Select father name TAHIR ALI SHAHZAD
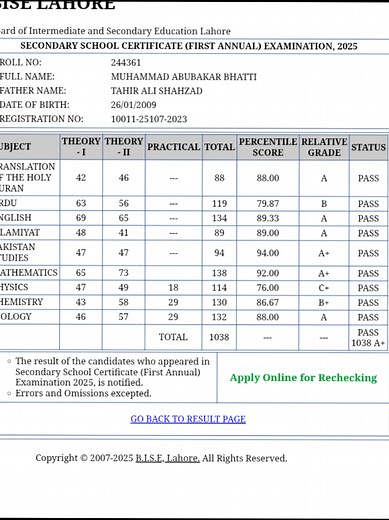Viewport: 389px width, 520px height. coord(157,91)
